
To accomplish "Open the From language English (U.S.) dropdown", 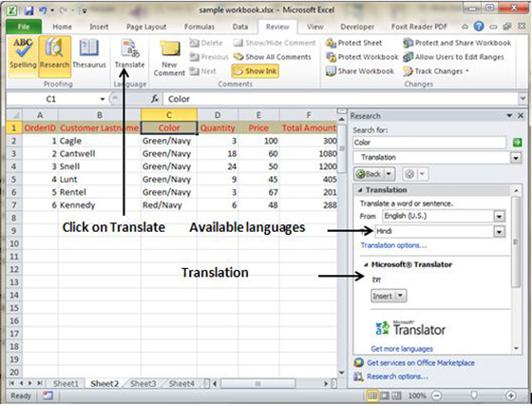I will point(499,216).
